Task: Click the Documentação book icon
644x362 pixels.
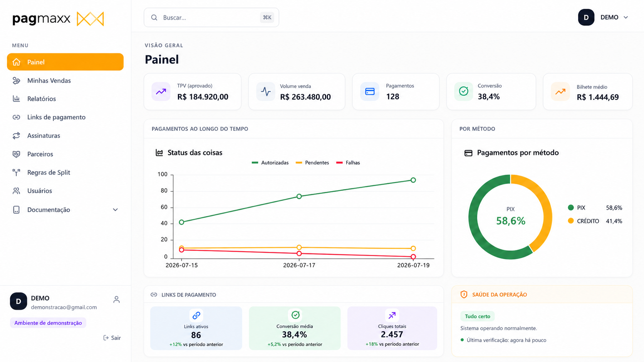Action: coord(16,210)
